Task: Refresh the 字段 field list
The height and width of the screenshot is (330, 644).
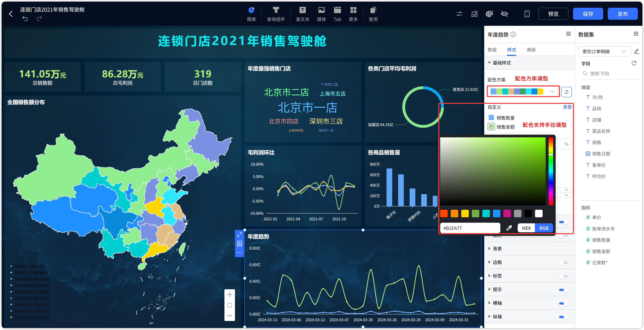Action: point(634,63)
